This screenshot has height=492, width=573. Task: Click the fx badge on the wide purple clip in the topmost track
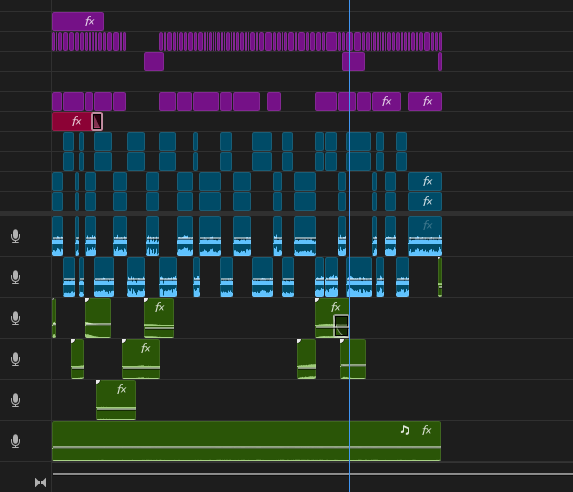(x=90, y=21)
